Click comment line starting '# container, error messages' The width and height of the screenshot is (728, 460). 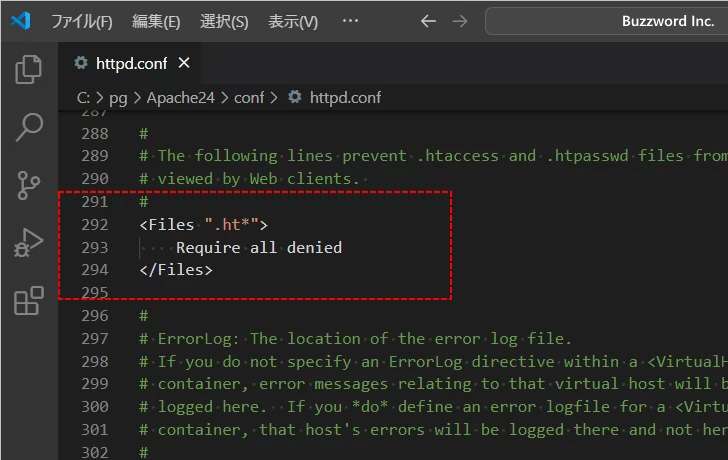(x=433, y=384)
